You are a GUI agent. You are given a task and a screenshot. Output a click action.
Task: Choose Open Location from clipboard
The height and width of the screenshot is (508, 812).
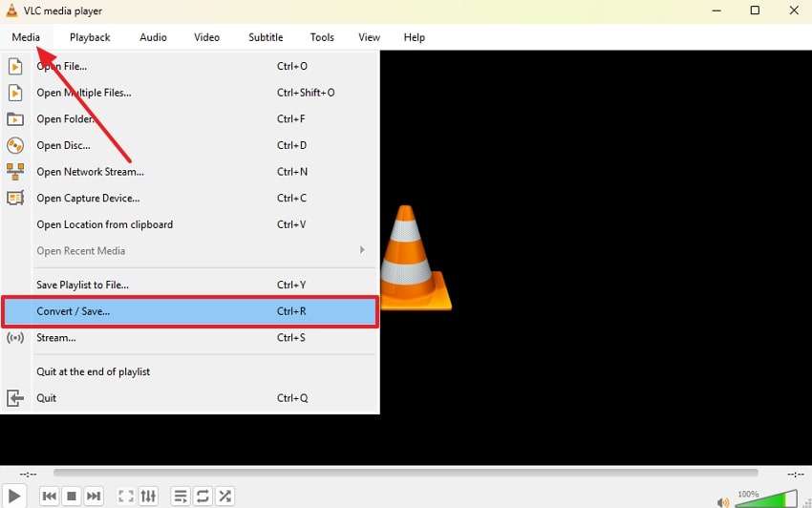(190, 224)
